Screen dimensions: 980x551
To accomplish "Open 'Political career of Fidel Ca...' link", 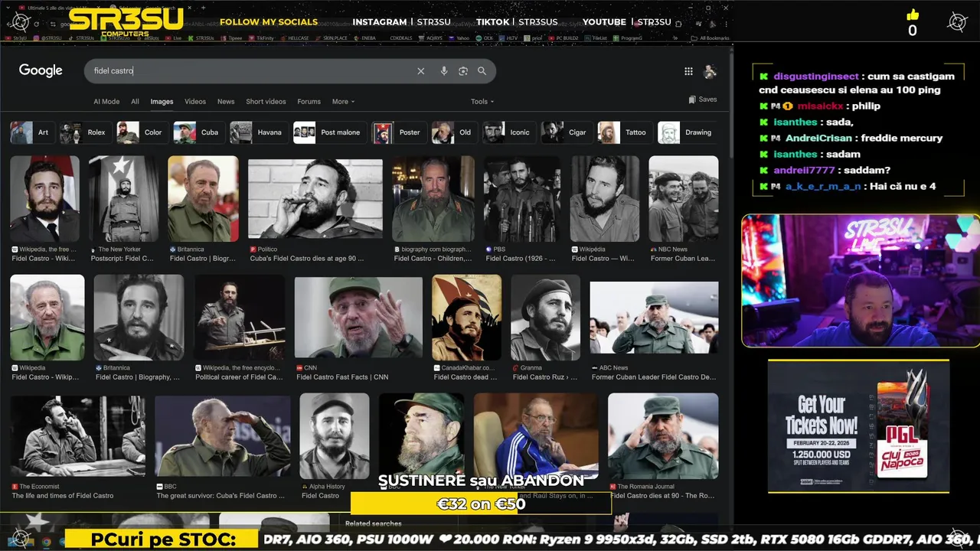I will click(239, 377).
